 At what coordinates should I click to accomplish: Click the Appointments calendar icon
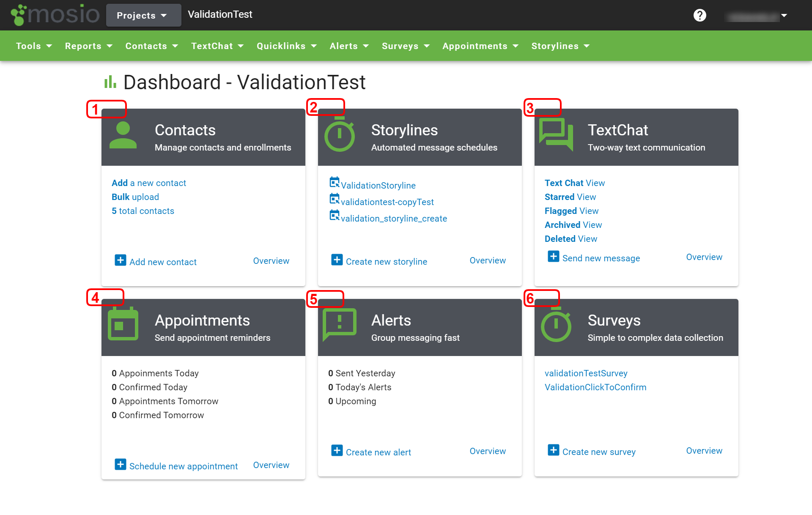(x=123, y=324)
